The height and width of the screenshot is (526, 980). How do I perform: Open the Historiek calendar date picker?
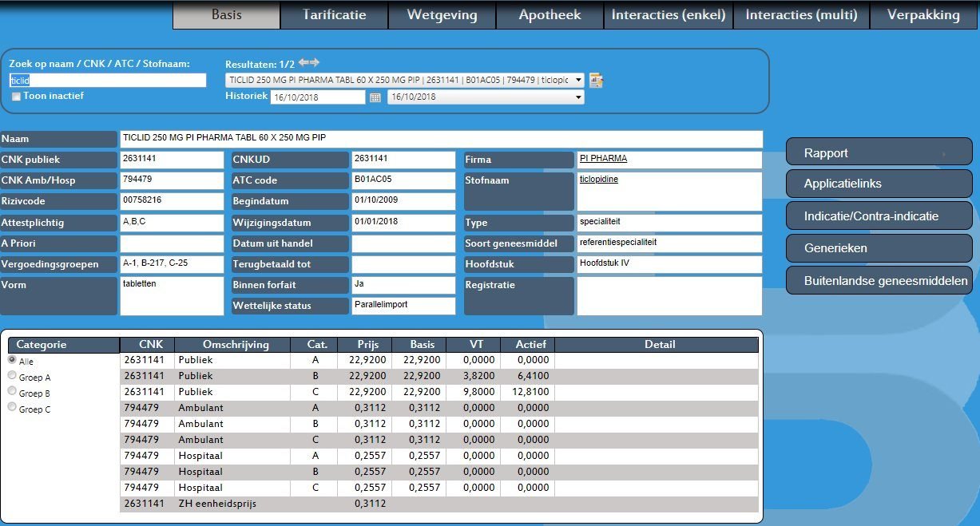(x=375, y=97)
